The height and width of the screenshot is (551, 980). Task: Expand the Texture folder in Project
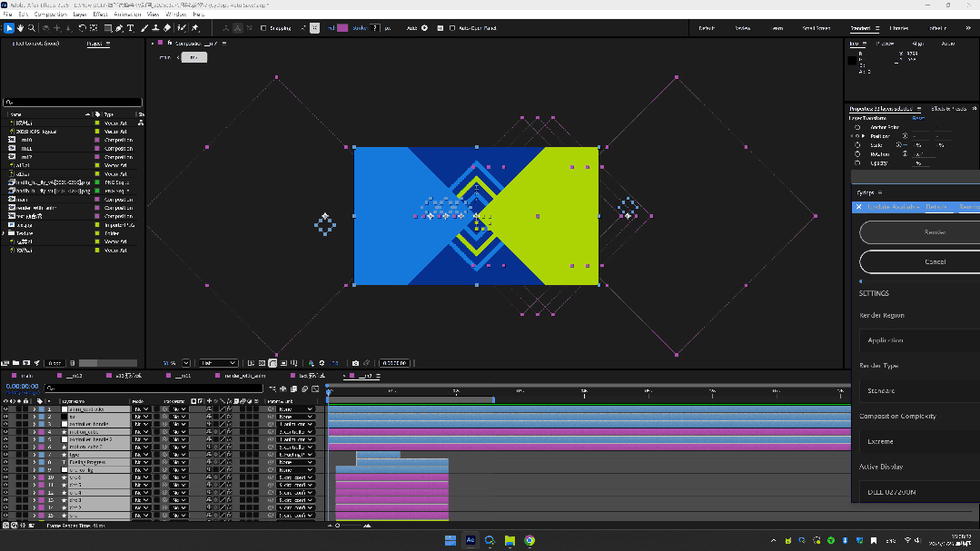click(x=4, y=233)
